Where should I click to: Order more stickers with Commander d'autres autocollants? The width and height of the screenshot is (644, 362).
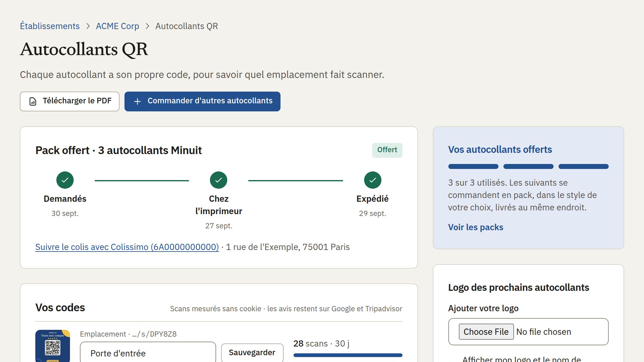202,101
